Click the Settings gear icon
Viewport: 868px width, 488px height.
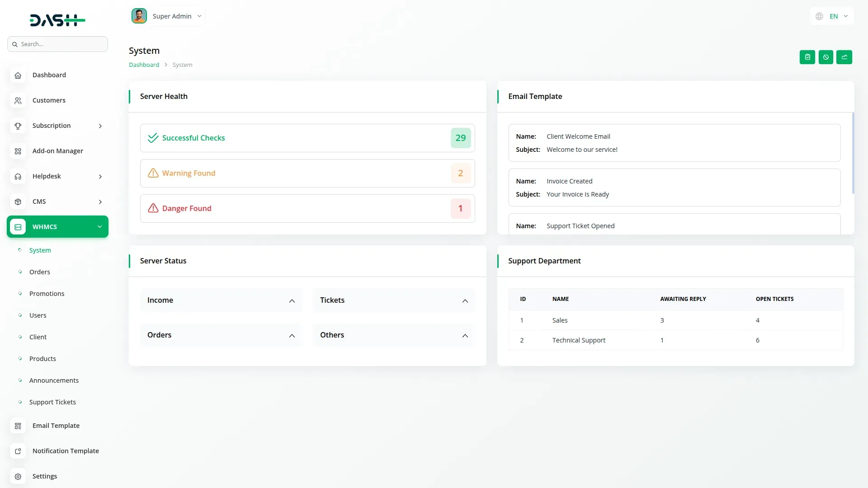pyautogui.click(x=18, y=477)
